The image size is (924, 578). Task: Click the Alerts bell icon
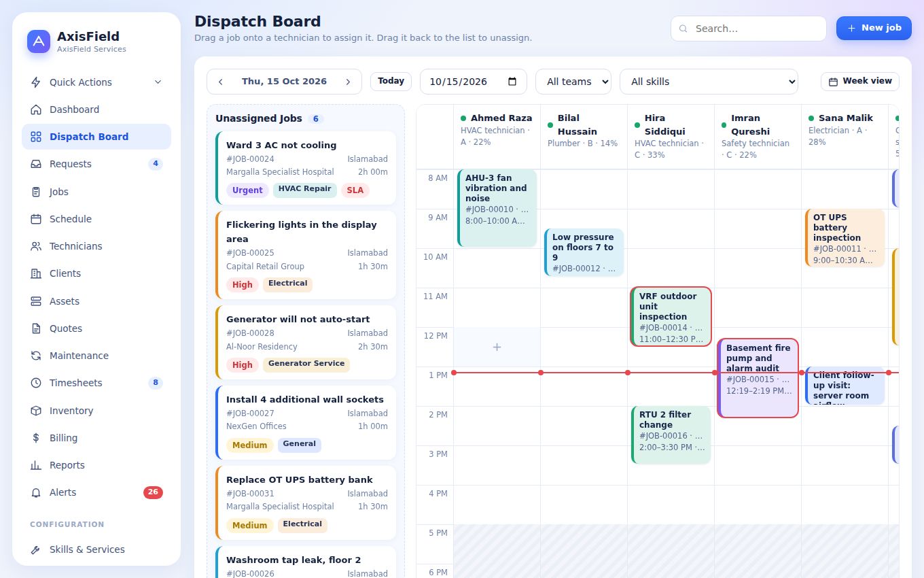[36, 492]
